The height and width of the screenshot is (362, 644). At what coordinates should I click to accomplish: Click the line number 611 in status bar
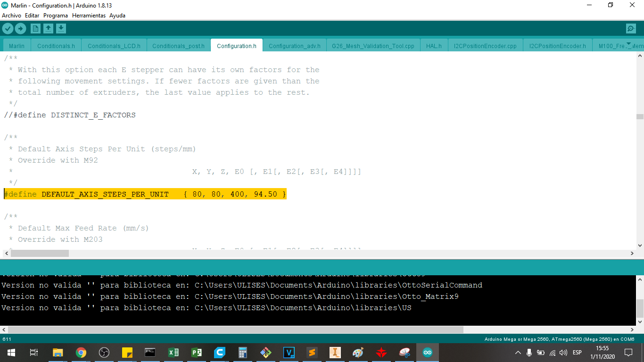coord(7,339)
